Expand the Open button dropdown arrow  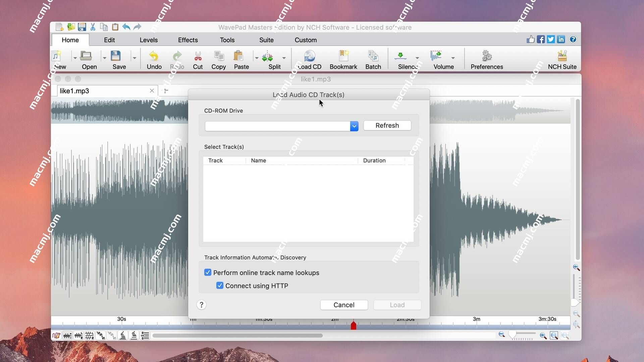pyautogui.click(x=104, y=58)
